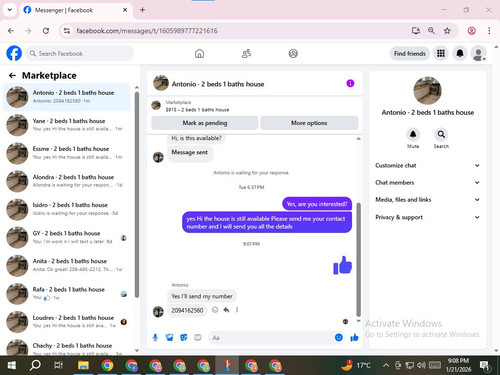Choose a GIF icon
This screenshot has width=500, height=375.
click(x=198, y=338)
